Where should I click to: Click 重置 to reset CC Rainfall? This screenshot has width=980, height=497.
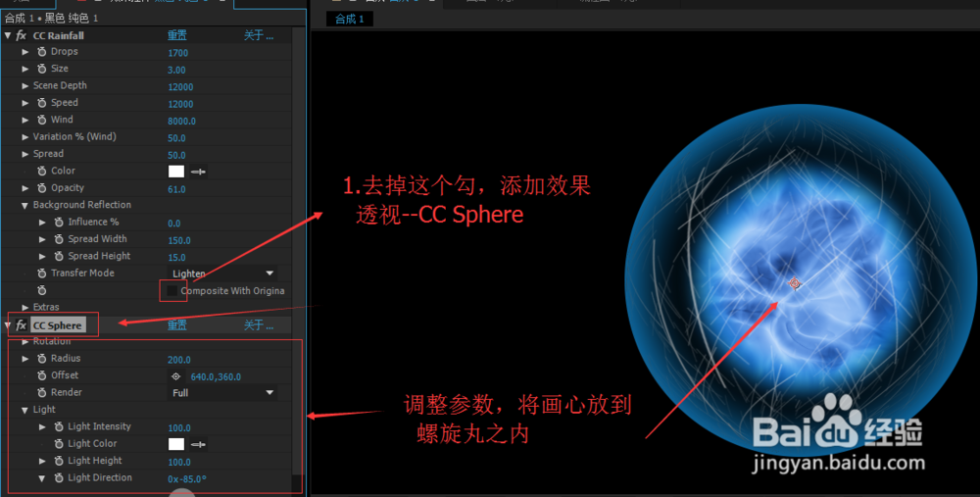(176, 35)
